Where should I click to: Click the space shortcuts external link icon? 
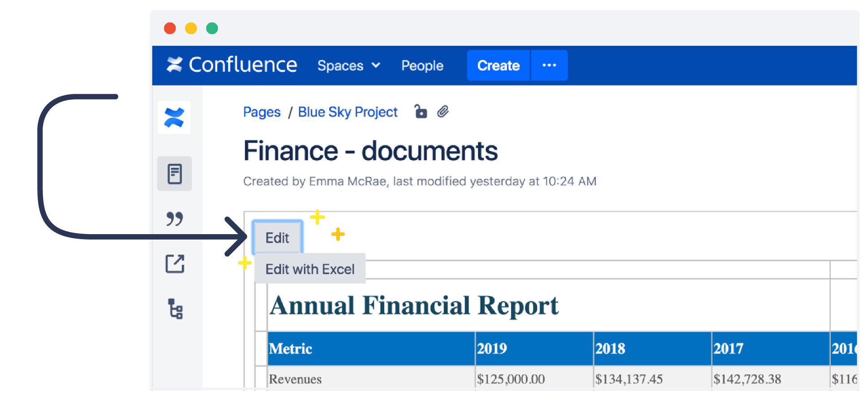175,264
